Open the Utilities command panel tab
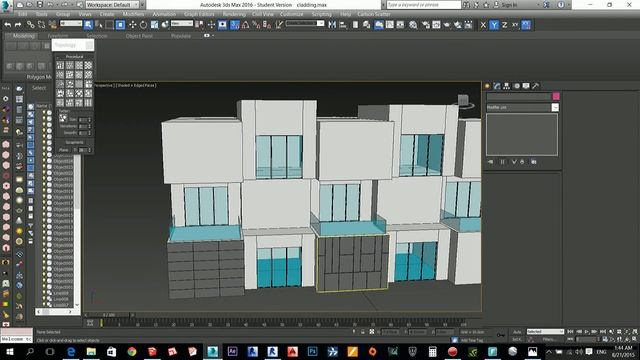This screenshot has height=360, width=640. tap(536, 86)
